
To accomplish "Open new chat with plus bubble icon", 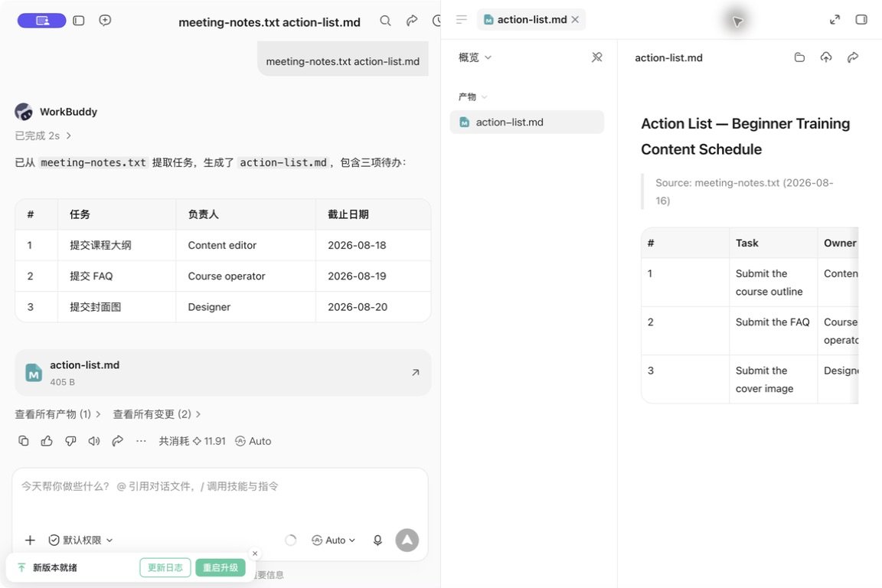I will pyautogui.click(x=105, y=21).
